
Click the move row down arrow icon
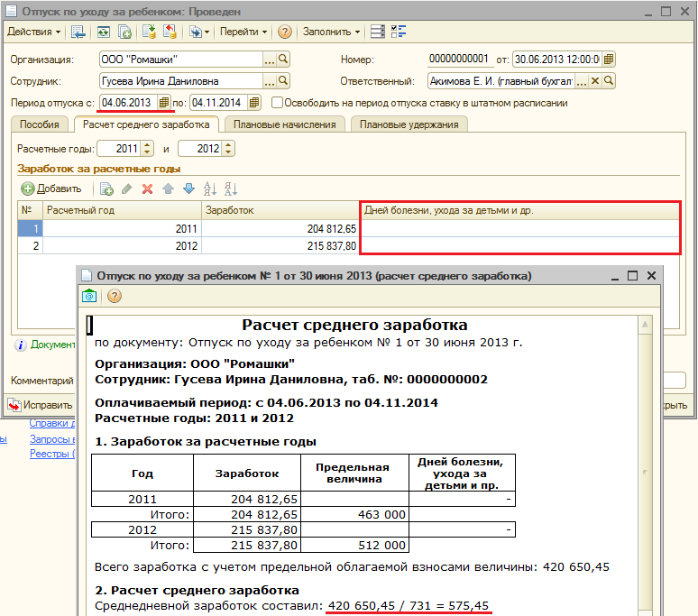click(188, 188)
